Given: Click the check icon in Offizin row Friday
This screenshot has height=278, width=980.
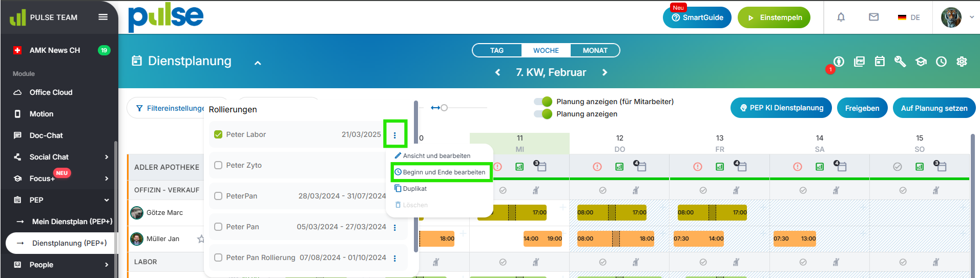Looking at the screenshot, I should (703, 190).
